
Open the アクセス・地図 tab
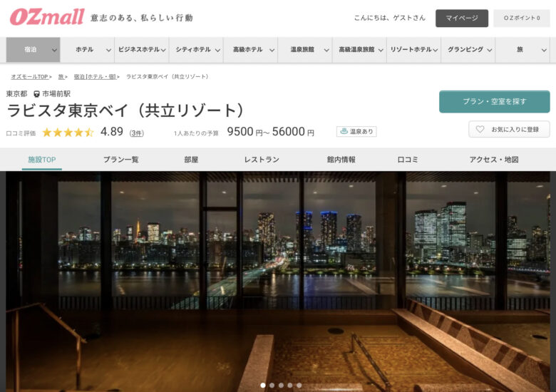[x=494, y=160]
